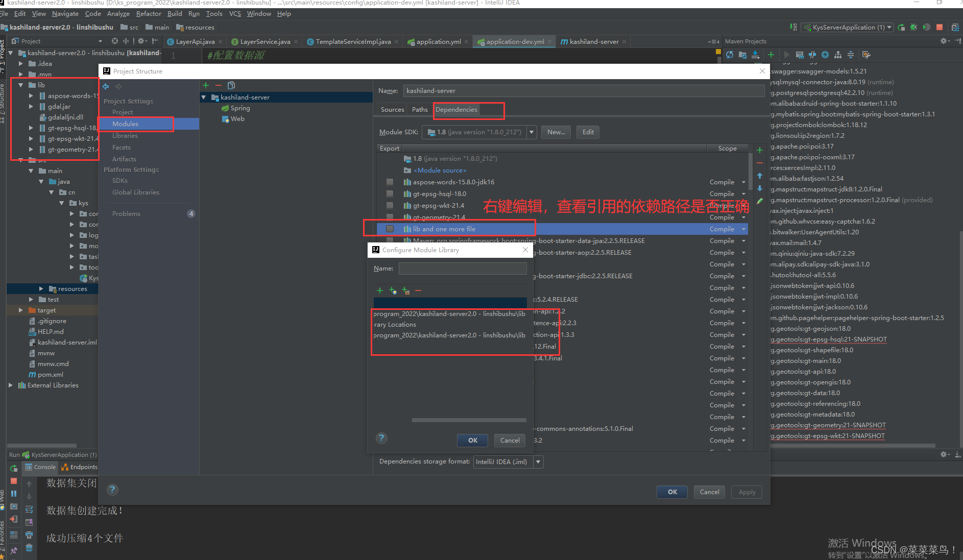This screenshot has width=963, height=560.
Task: Move dependency down with blue arrow
Action: pos(760,188)
